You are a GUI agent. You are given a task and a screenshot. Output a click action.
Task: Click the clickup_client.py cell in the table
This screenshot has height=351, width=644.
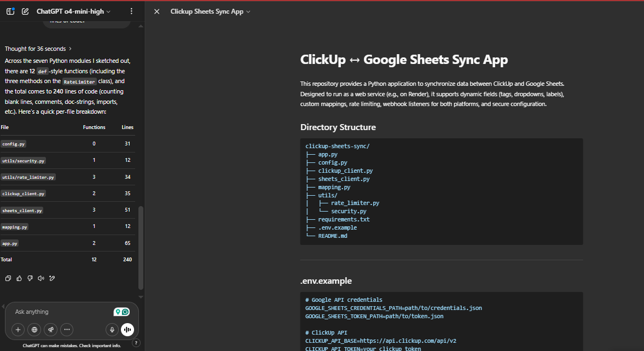click(x=23, y=194)
